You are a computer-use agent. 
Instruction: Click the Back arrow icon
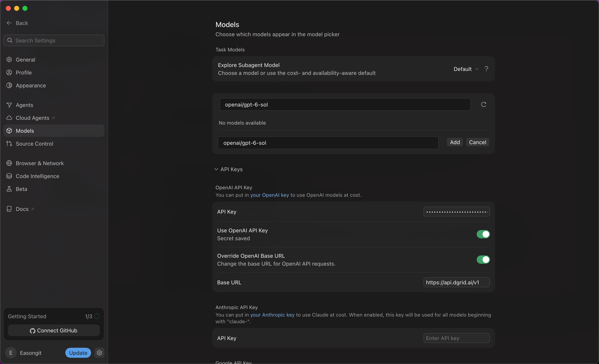click(x=9, y=23)
